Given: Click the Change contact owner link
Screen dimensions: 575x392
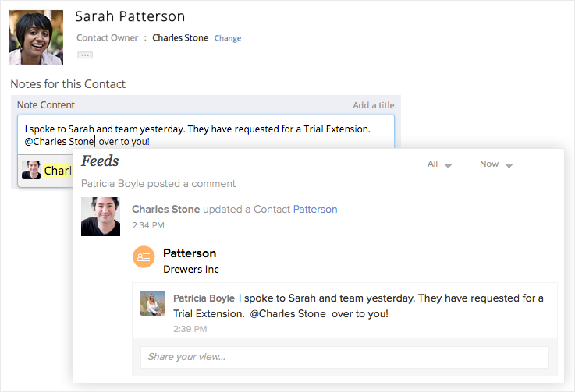Looking at the screenshot, I should point(228,38).
